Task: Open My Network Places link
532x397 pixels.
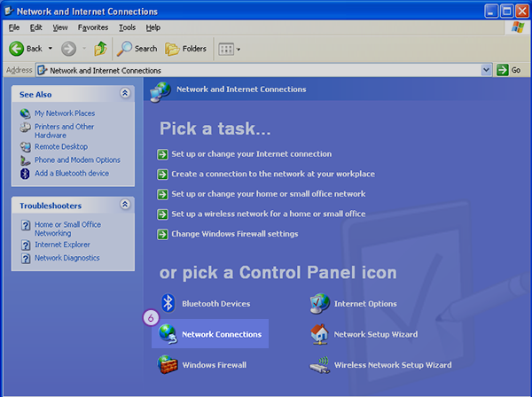Action: 65,113
